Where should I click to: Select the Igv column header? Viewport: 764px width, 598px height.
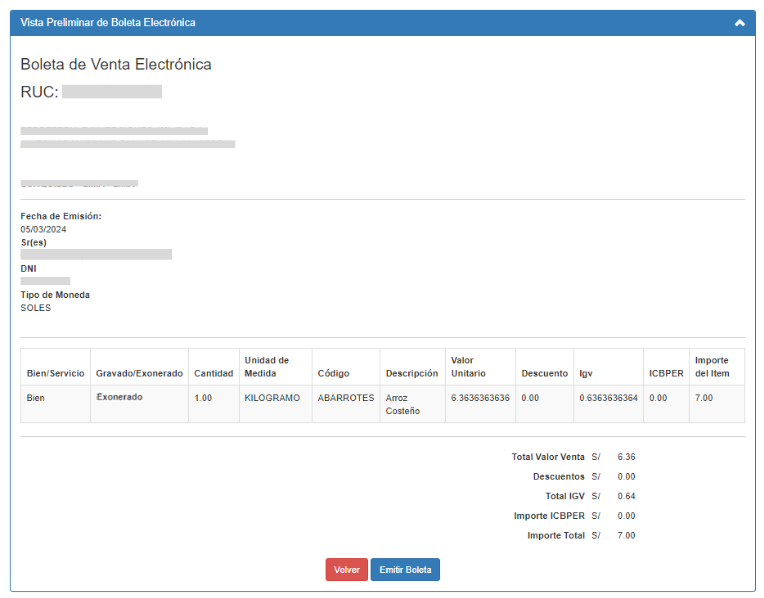tap(585, 373)
